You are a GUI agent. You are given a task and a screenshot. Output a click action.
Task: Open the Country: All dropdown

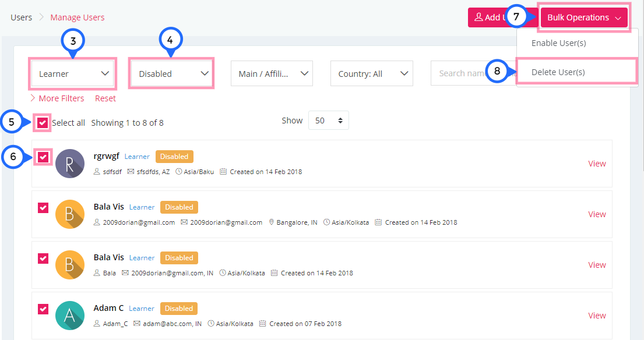click(372, 73)
